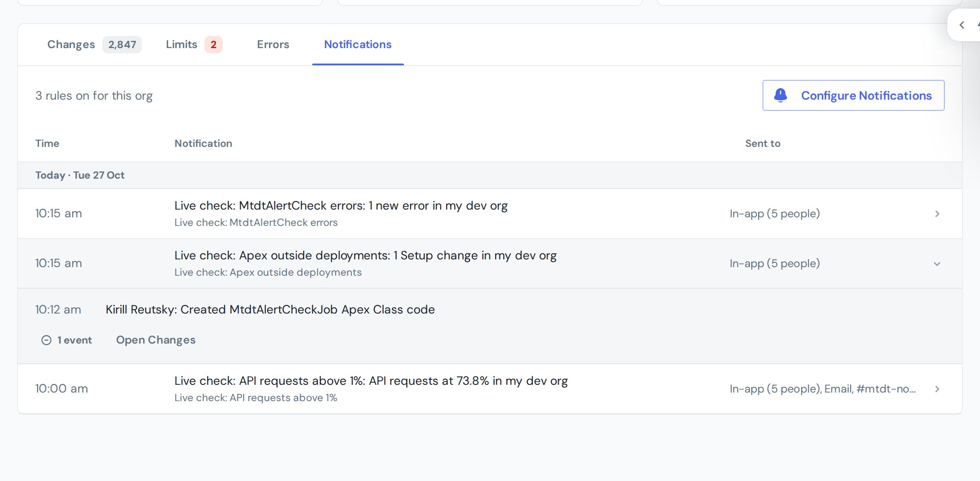Click the 'Notification' column header

click(203, 143)
